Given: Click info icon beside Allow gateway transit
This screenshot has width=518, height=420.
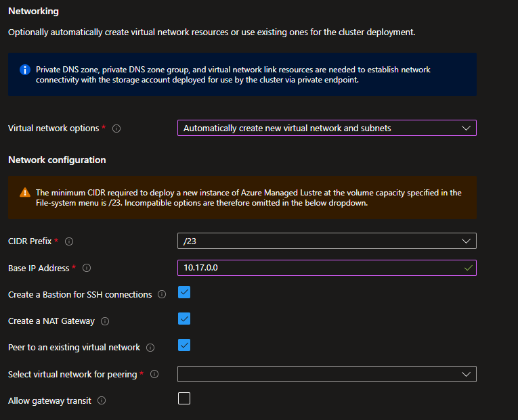Looking at the screenshot, I should coord(102,400).
